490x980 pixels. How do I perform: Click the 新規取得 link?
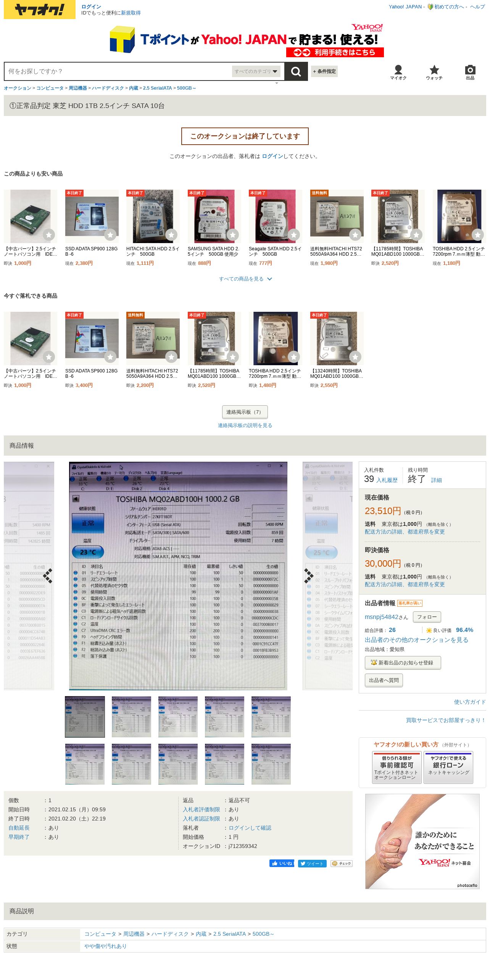[x=131, y=13]
